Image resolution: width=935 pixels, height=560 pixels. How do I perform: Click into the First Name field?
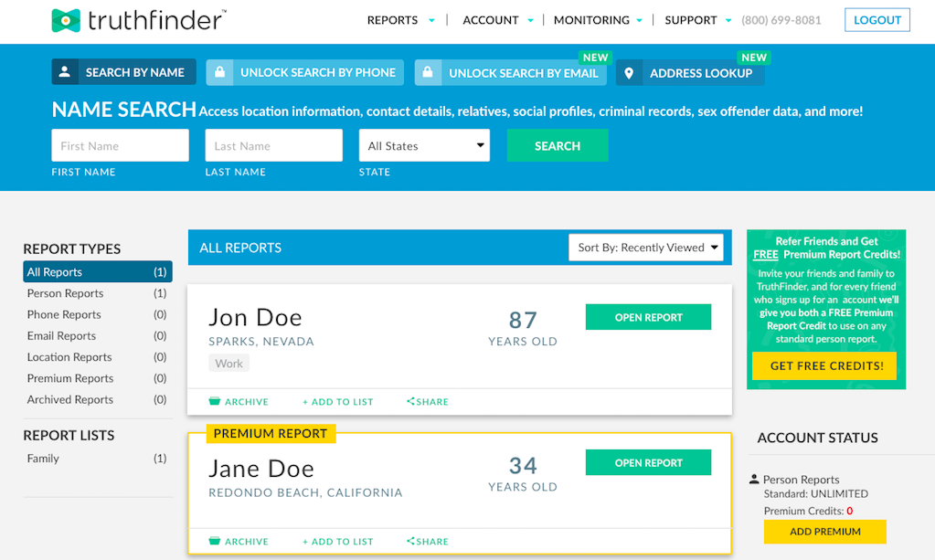pos(120,145)
